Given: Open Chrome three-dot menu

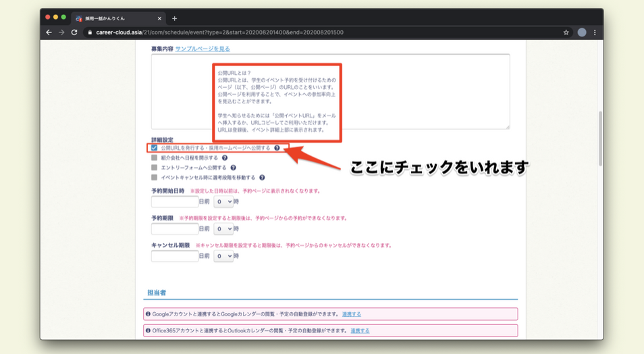Looking at the screenshot, I should (x=595, y=32).
